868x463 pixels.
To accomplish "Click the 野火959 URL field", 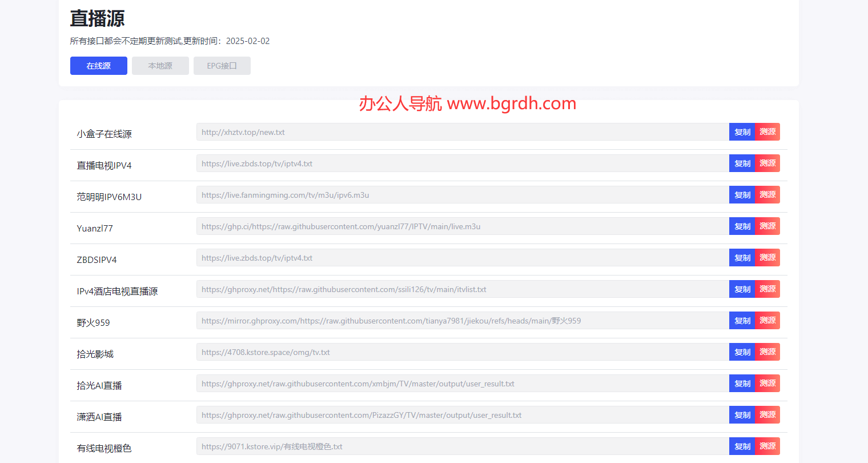I will pos(463,321).
